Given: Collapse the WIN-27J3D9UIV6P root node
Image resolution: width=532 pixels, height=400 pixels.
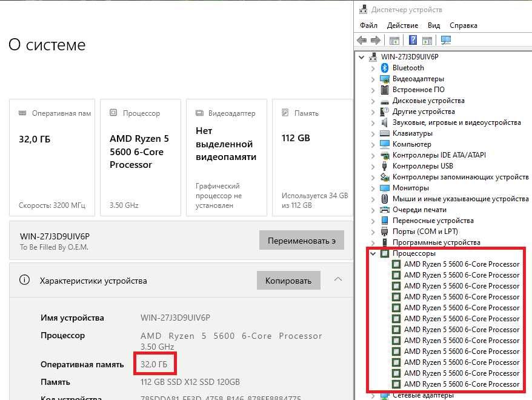Looking at the screenshot, I should point(362,58).
